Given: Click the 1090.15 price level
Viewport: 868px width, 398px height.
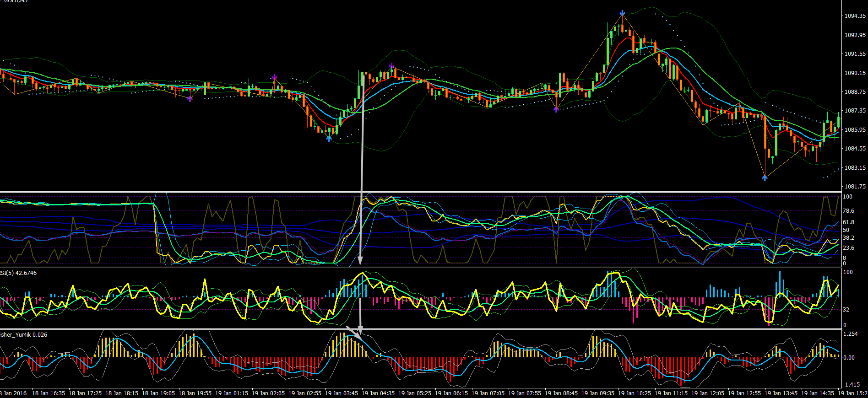Looking at the screenshot, I should [855, 73].
